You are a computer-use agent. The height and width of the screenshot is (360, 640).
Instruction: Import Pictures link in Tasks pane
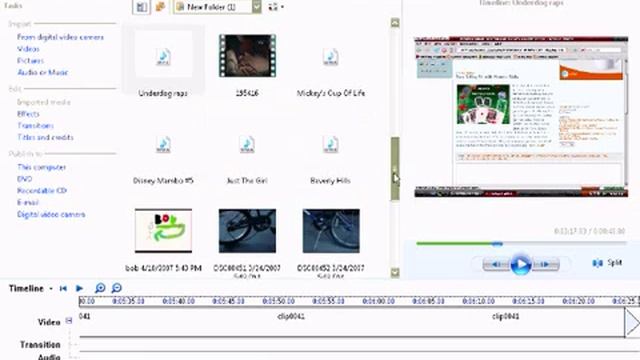30,61
